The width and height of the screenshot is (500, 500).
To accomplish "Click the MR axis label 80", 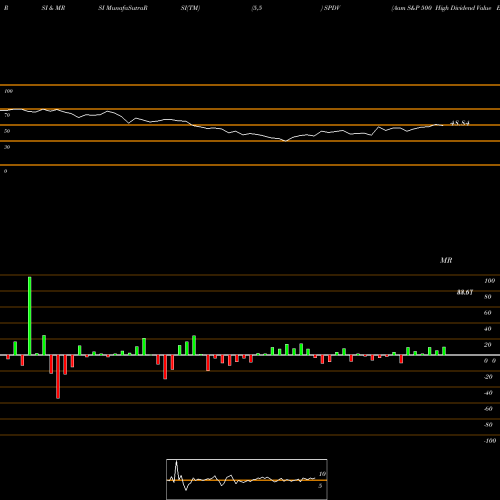I will [488, 297].
